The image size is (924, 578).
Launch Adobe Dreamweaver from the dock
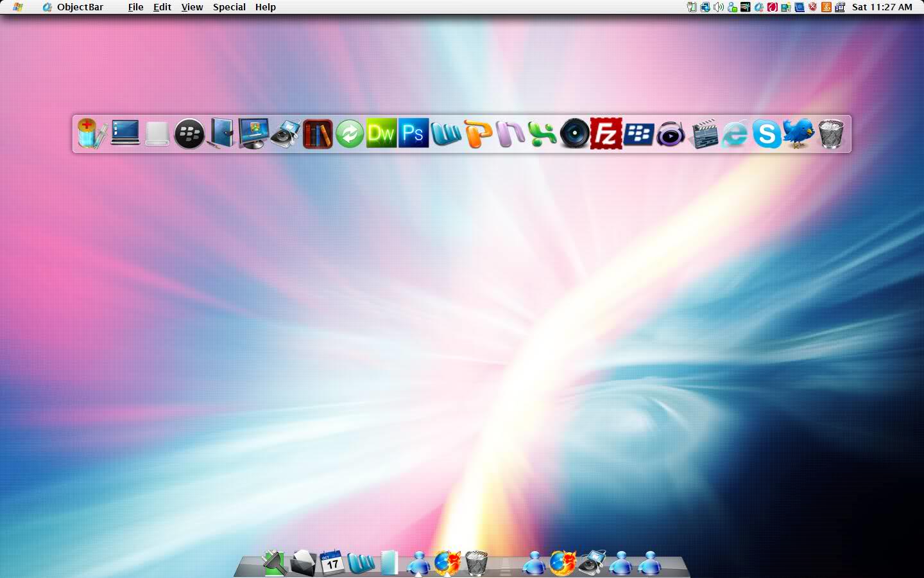click(382, 134)
